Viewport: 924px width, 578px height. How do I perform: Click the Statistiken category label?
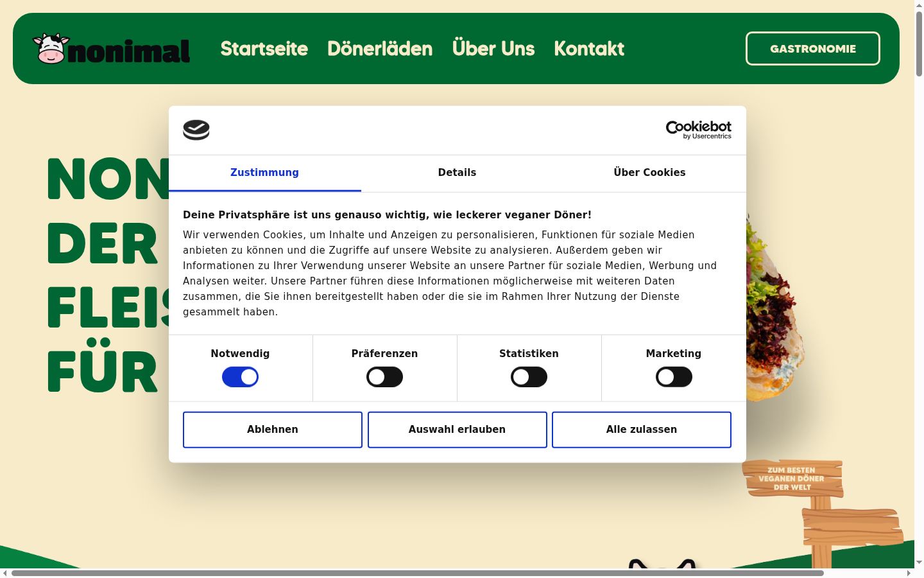point(529,354)
